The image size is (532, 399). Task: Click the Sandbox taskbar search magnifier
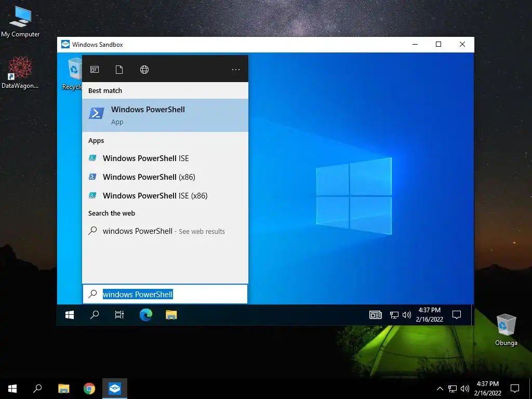point(95,315)
